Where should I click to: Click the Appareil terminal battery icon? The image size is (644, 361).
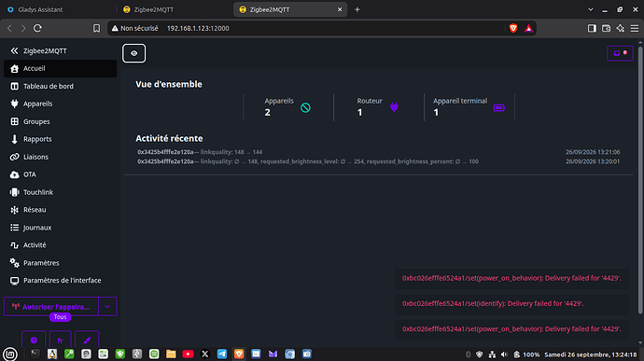(x=498, y=107)
